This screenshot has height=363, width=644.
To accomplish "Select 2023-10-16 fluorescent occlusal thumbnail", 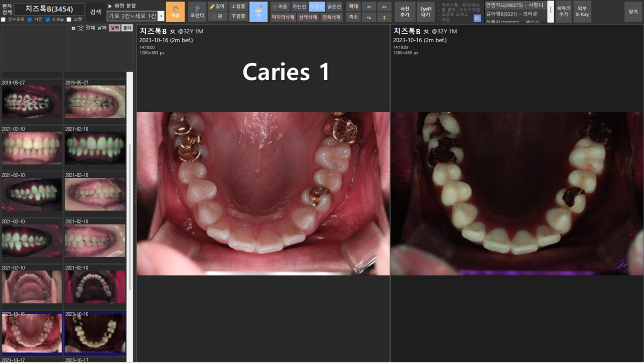I will (95, 334).
